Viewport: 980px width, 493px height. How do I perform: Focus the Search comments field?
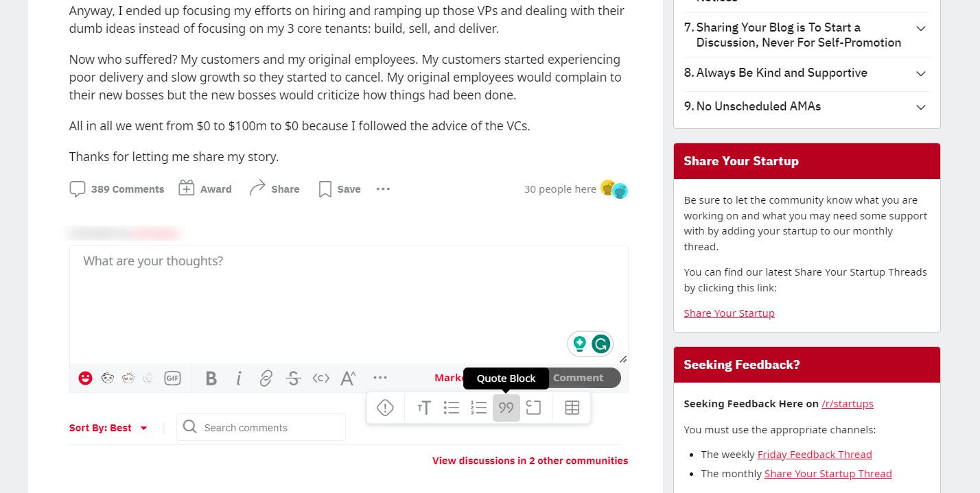(x=269, y=428)
